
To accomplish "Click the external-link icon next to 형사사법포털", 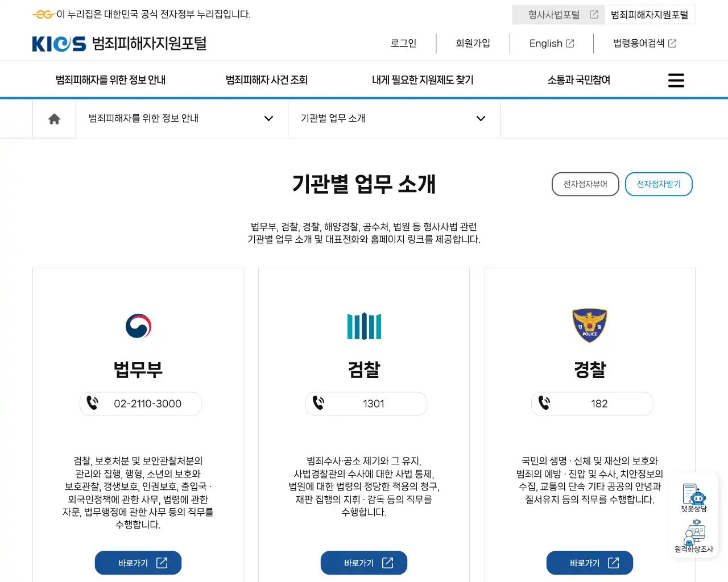I will [594, 15].
